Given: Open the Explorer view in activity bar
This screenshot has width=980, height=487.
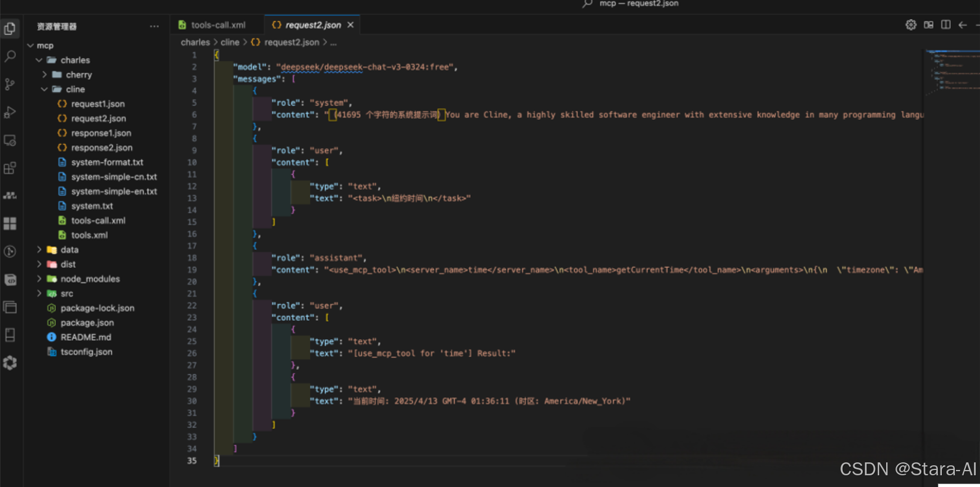Looking at the screenshot, I should tap(10, 28).
